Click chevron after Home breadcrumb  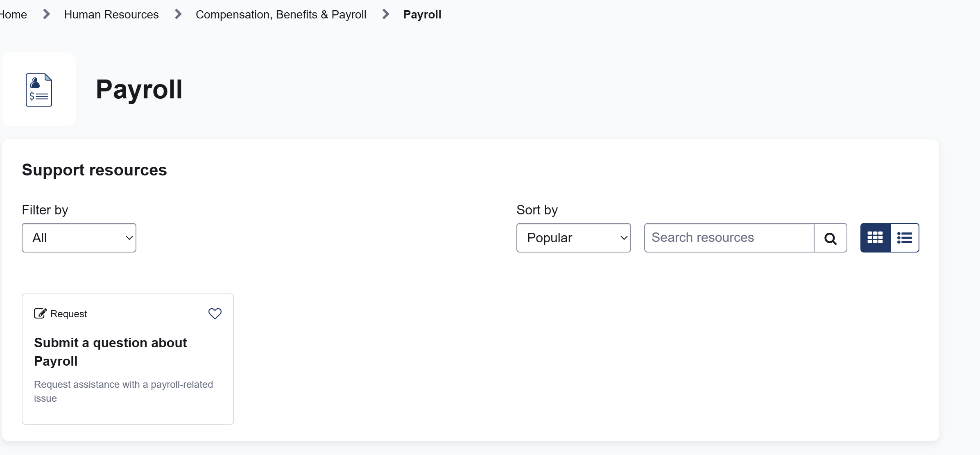click(46, 14)
